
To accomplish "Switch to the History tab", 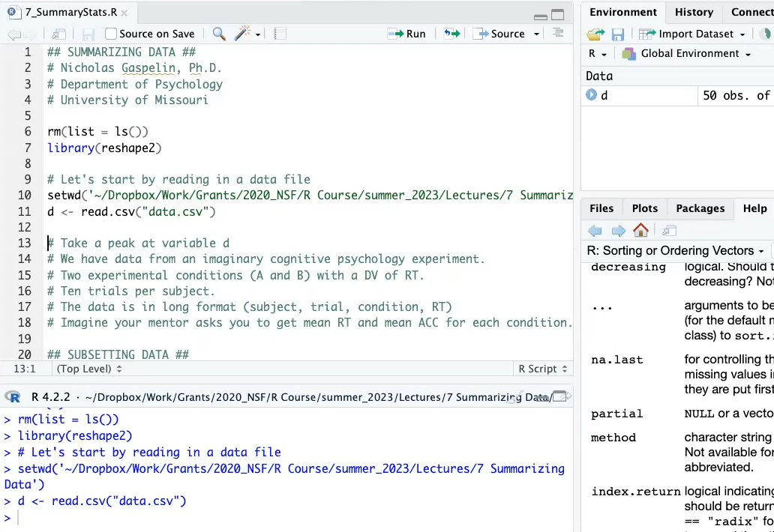I will click(x=694, y=12).
